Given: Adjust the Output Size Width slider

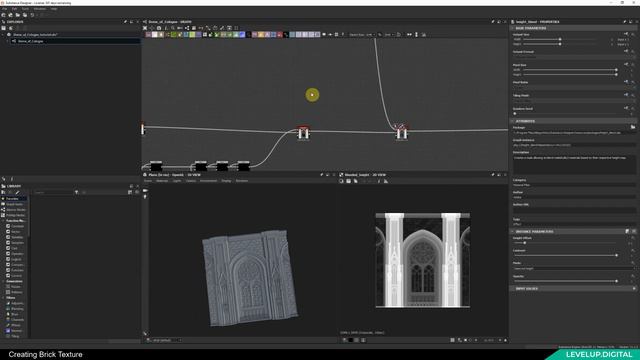Looking at the screenshot, I should tap(560, 40).
